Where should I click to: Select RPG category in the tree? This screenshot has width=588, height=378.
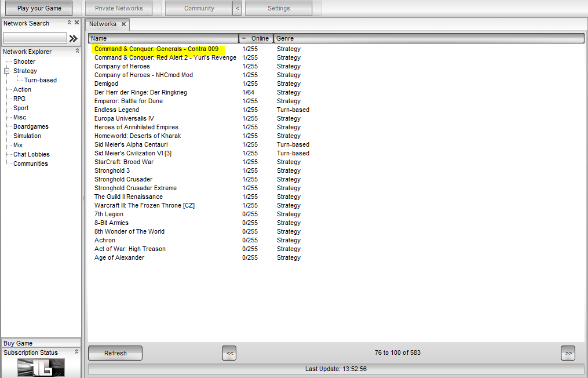coord(20,99)
